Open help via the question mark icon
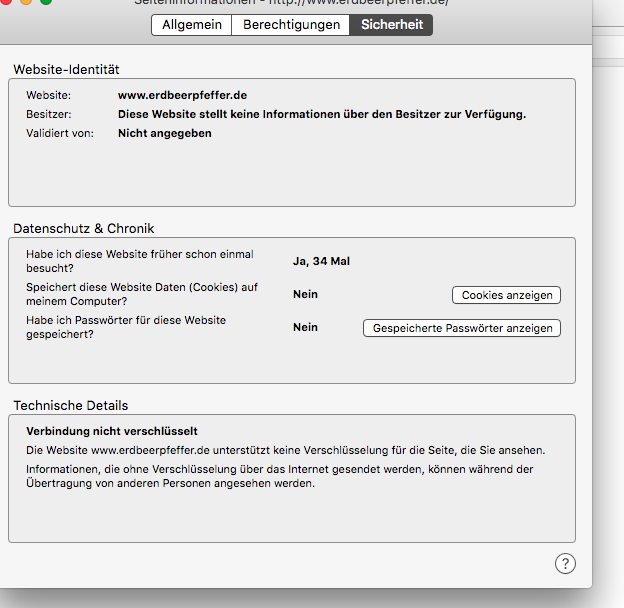Image resolution: width=624 pixels, height=608 pixels. (x=565, y=563)
